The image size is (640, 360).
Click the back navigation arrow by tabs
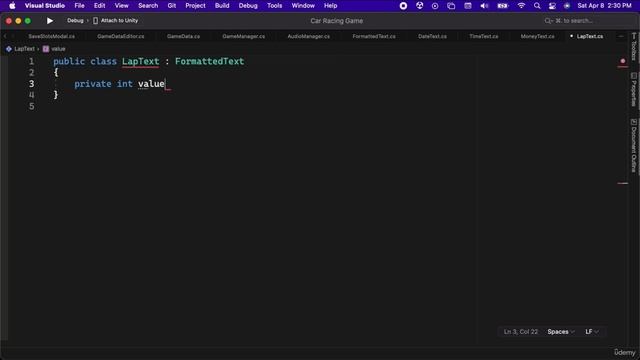coord(5,36)
